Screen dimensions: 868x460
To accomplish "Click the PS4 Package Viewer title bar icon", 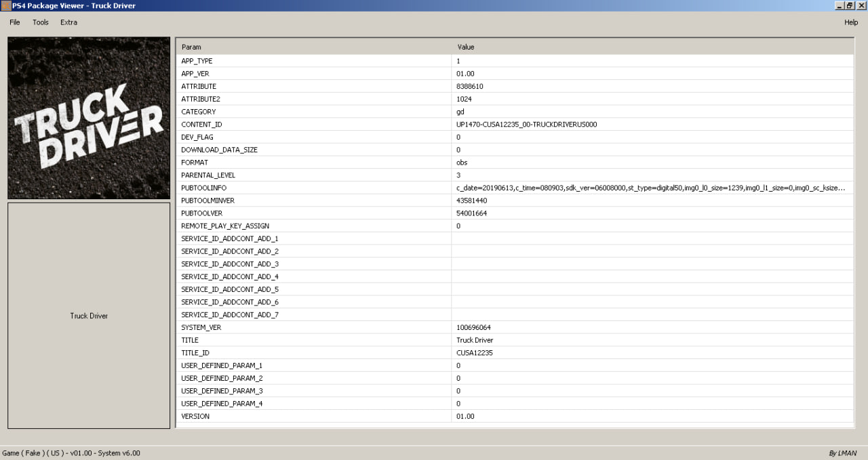I will [5, 5].
